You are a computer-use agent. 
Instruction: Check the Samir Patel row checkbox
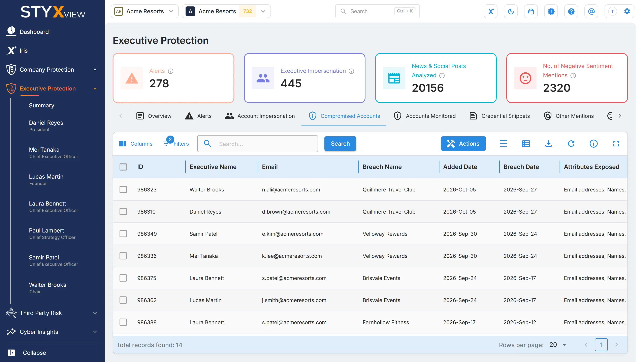tap(123, 234)
